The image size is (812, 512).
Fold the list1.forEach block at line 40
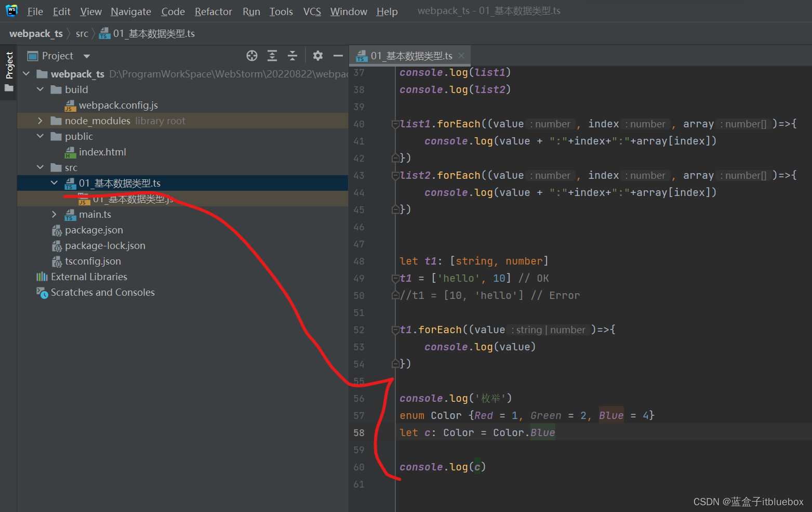(395, 124)
